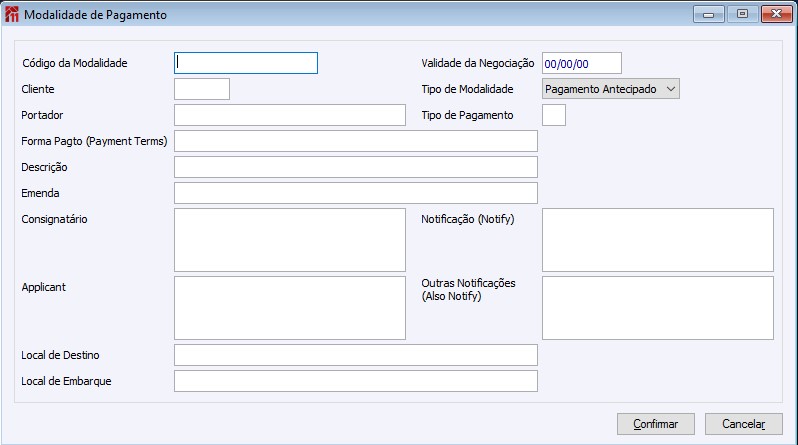Confirm the form with Confirmar button
The width and height of the screenshot is (798, 445).
656,424
